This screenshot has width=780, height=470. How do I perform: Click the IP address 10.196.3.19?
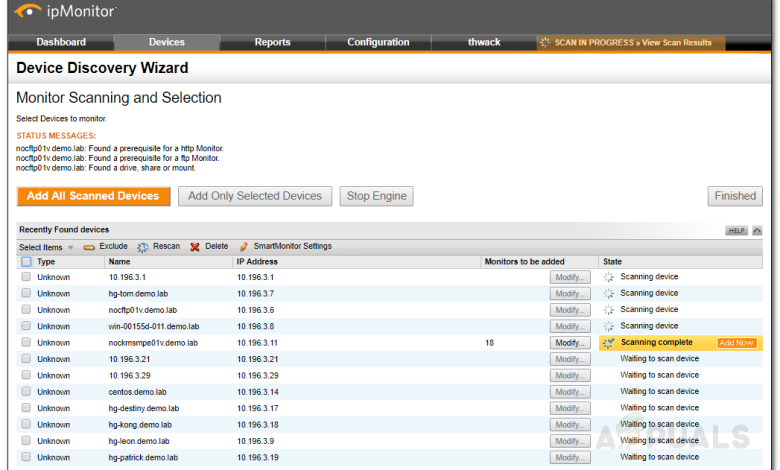pos(258,458)
